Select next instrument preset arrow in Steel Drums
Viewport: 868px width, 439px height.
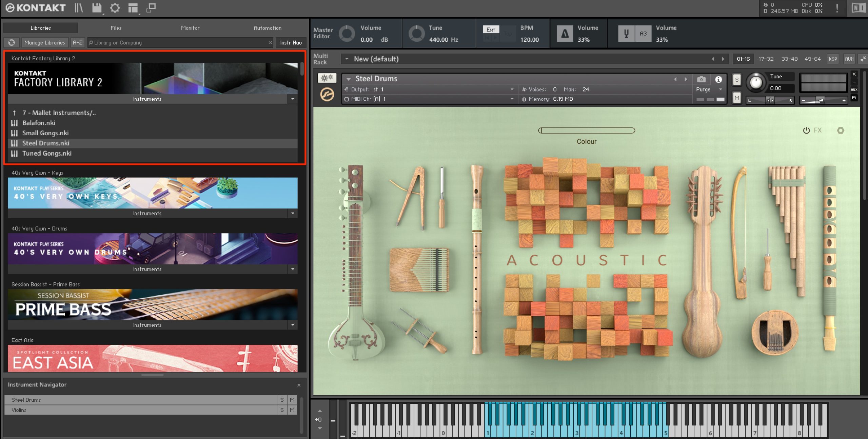[686, 79]
